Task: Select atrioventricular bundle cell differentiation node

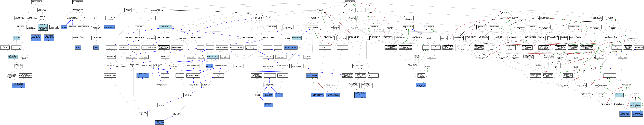Action: 268,105
